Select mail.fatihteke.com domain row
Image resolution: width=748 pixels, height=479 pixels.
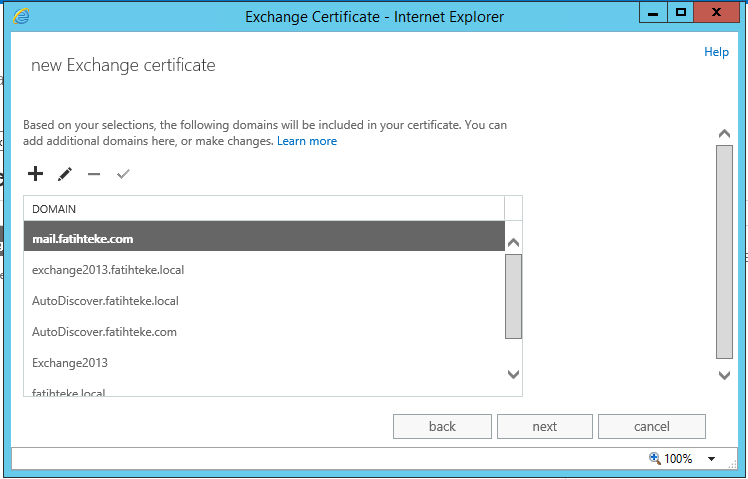point(262,239)
